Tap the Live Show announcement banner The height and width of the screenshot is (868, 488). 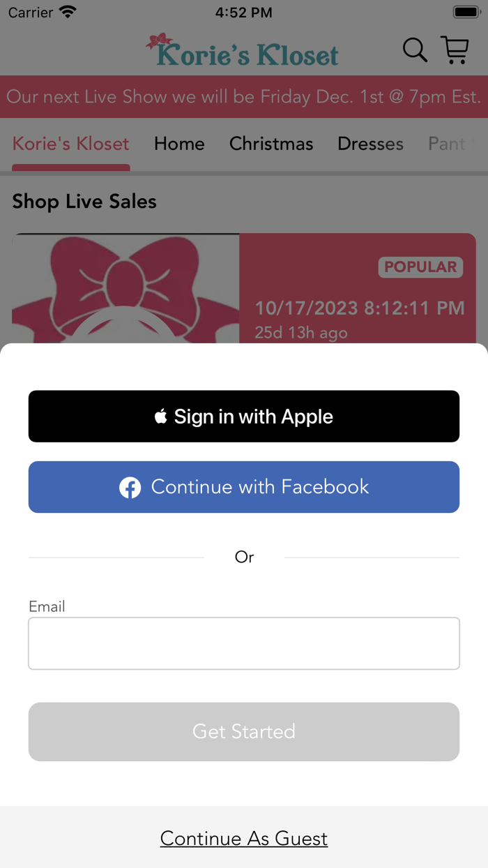tap(244, 96)
